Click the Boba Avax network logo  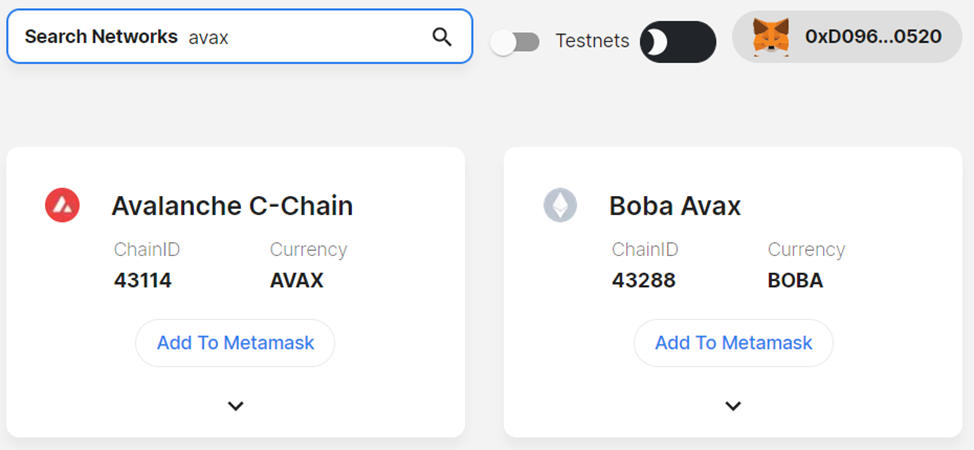coord(560,206)
